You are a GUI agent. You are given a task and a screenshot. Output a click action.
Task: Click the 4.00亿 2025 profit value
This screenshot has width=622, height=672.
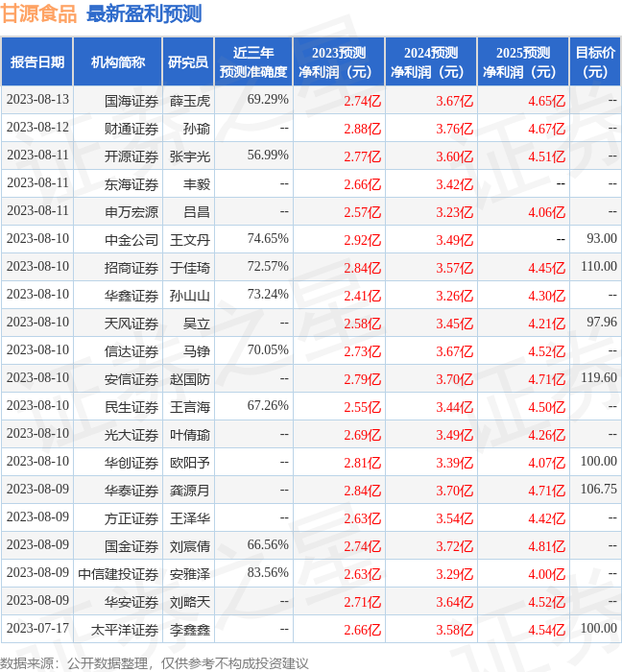[x=546, y=575]
